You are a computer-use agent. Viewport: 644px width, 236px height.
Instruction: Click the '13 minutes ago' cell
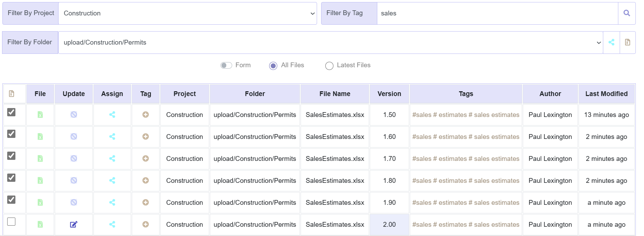point(606,115)
